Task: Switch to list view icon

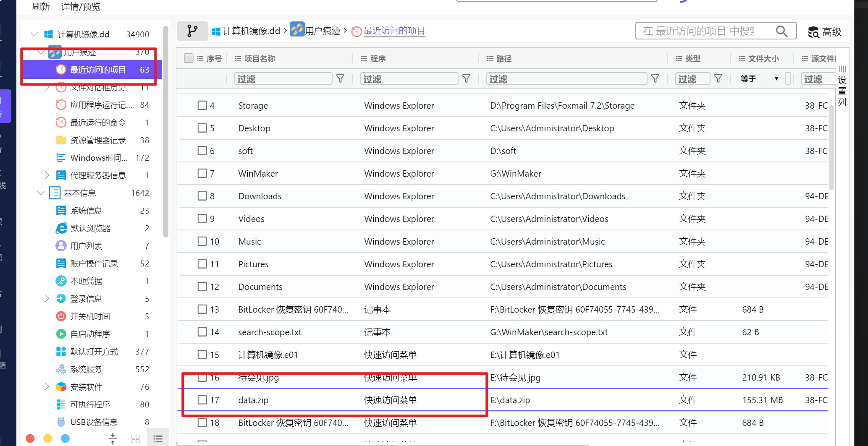Action: (158, 439)
